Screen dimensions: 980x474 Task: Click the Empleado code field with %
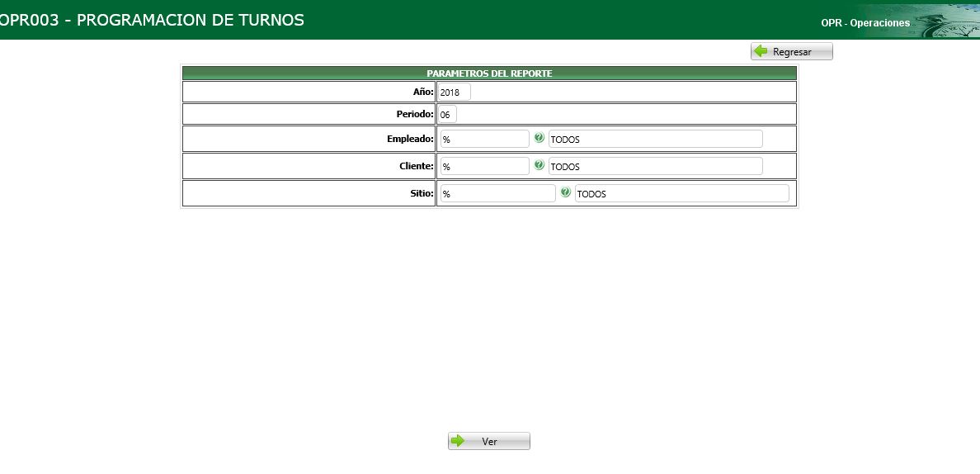484,139
